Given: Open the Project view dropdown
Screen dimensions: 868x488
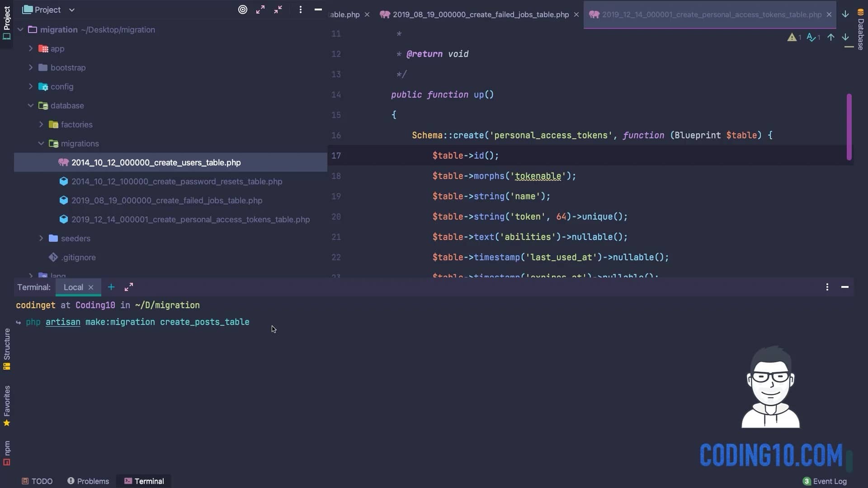Looking at the screenshot, I should (48, 9).
